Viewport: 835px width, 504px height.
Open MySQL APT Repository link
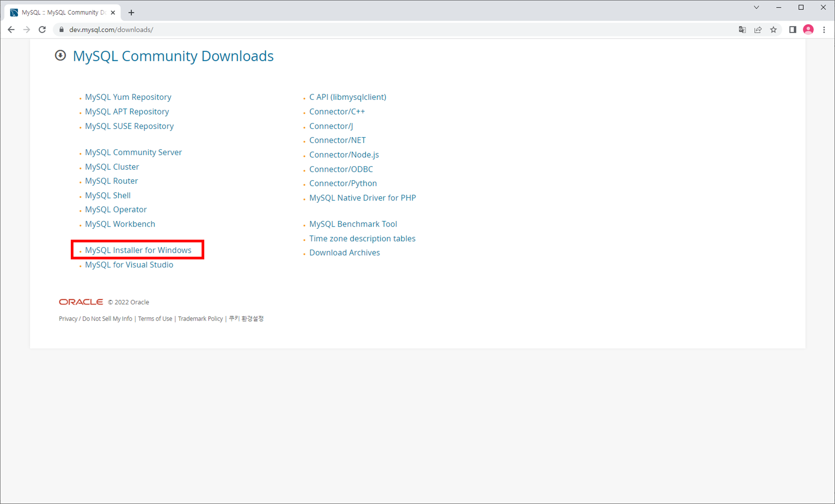tap(127, 112)
